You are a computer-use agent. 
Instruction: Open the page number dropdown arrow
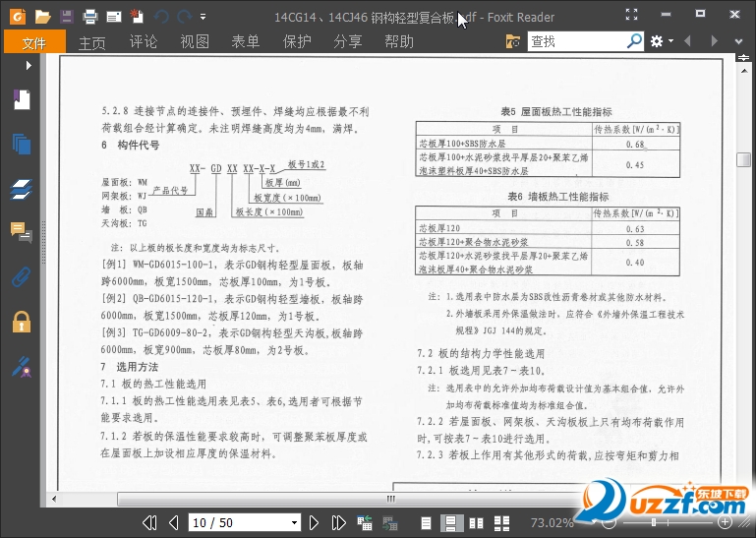click(294, 522)
